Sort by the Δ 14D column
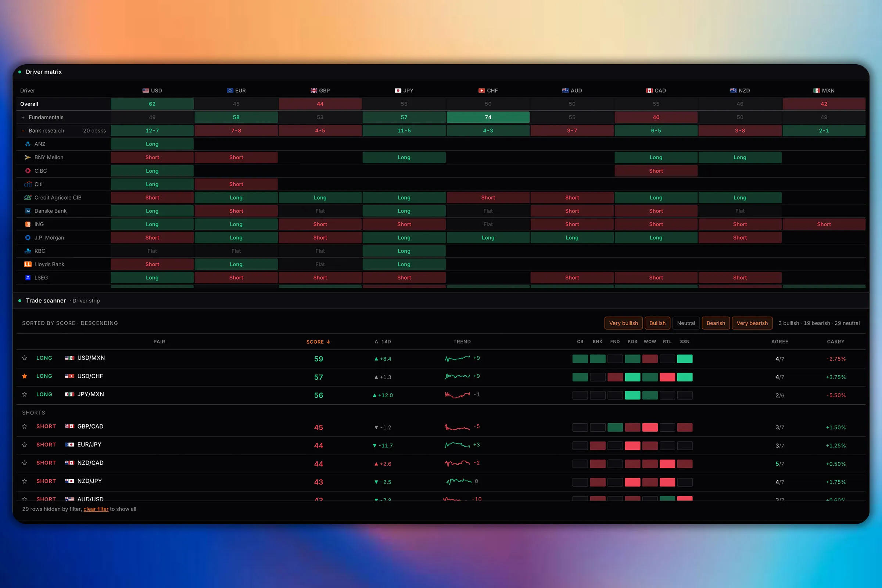Screen dimensions: 882x588 (383, 342)
